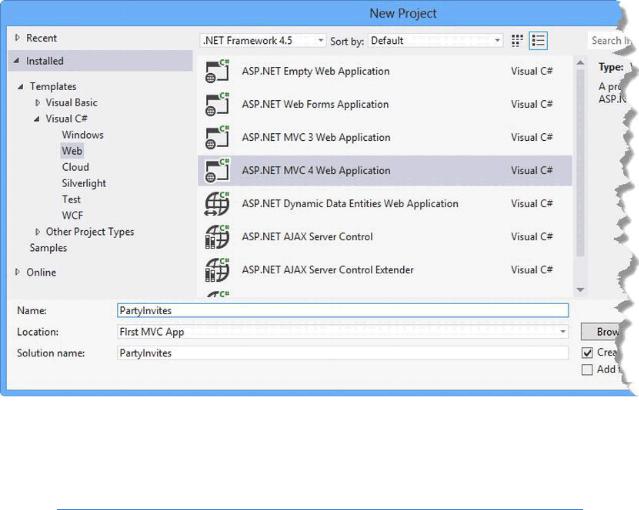Choose ASP.NET MVC 3 Web Application

[x=385, y=137]
